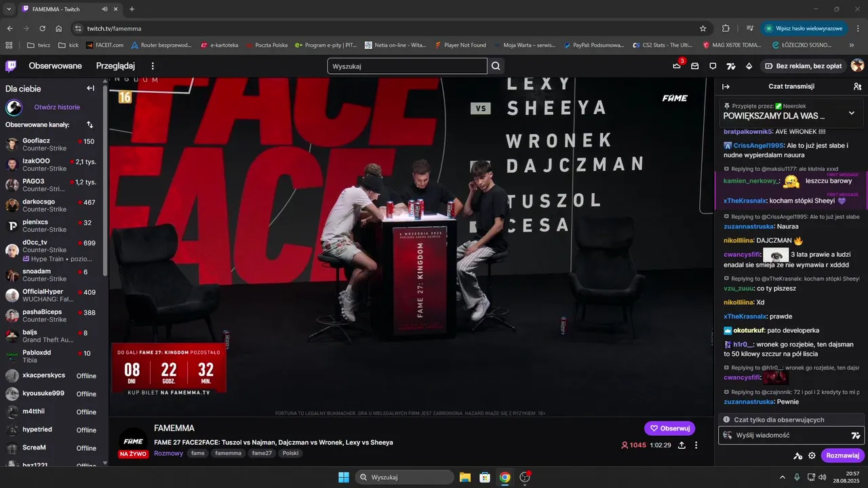The width and height of the screenshot is (868, 488).
Task: Open Przeglądaj tab
Action: click(x=115, y=66)
